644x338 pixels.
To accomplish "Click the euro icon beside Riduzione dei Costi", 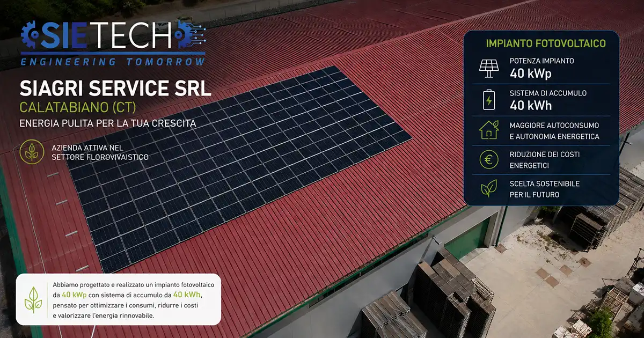I will [488, 160].
